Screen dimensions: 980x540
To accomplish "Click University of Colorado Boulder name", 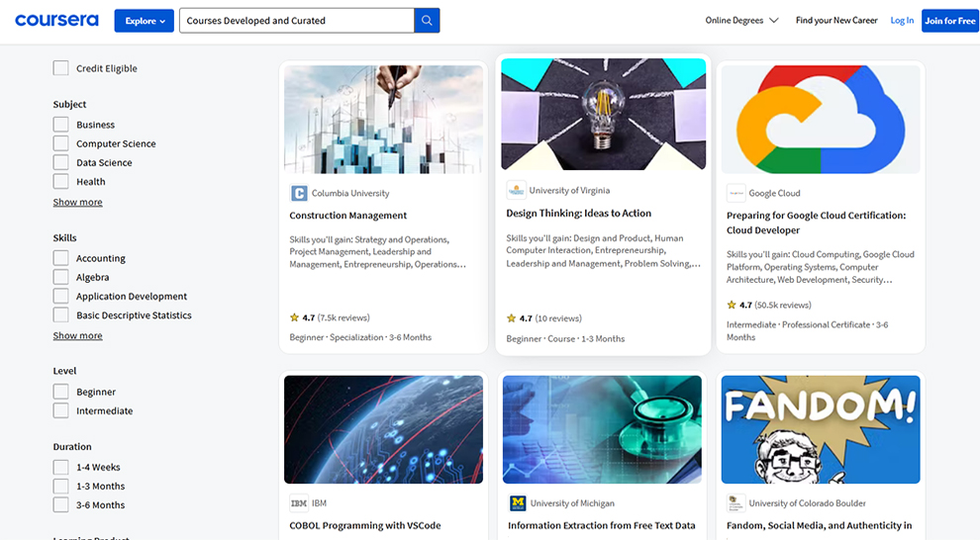I will pos(808,503).
